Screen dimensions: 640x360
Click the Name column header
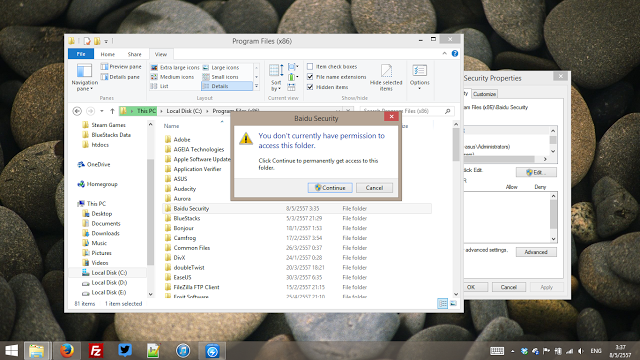point(171,126)
